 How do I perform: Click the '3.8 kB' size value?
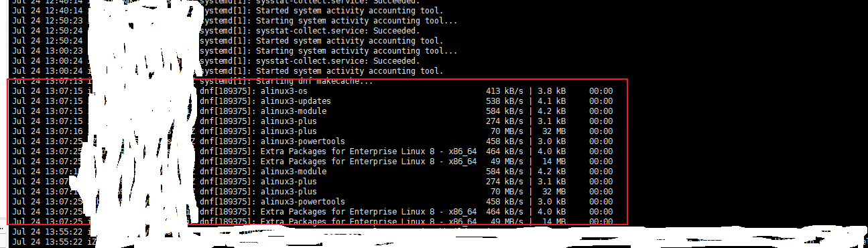pyautogui.click(x=552, y=91)
